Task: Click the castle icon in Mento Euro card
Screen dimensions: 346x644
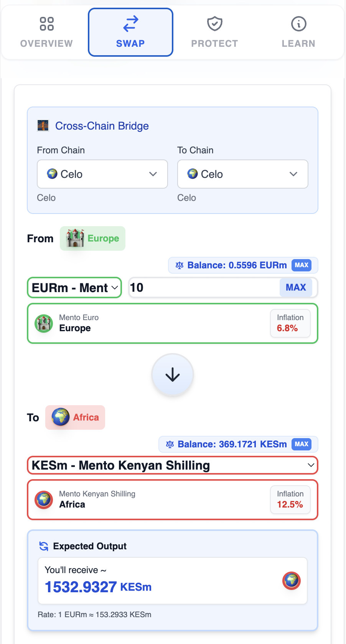Action: [44, 323]
